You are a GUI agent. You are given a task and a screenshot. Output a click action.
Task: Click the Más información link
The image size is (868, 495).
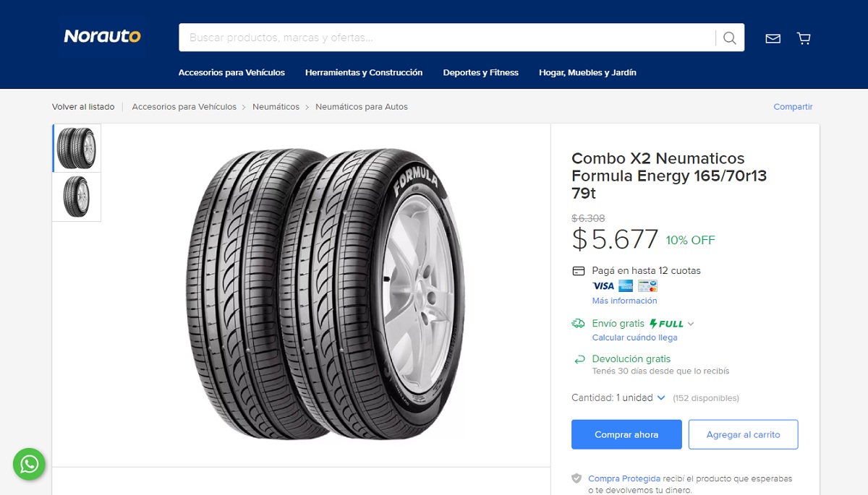click(x=624, y=301)
